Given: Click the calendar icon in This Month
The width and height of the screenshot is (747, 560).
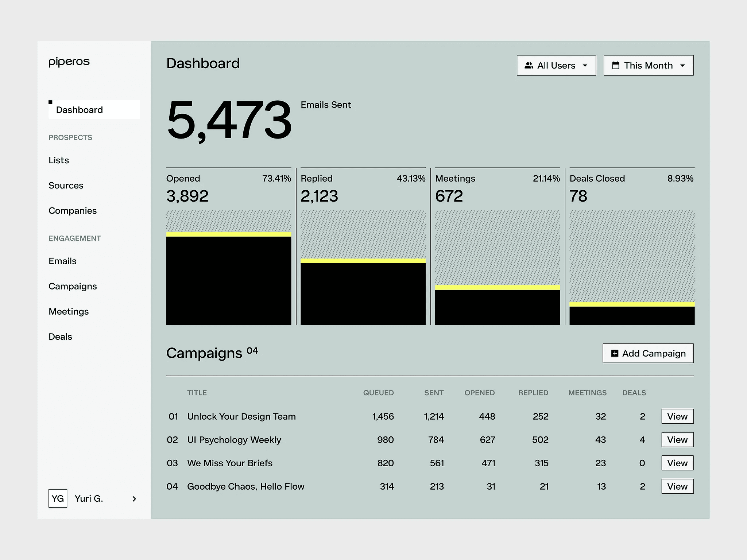Looking at the screenshot, I should tap(616, 66).
